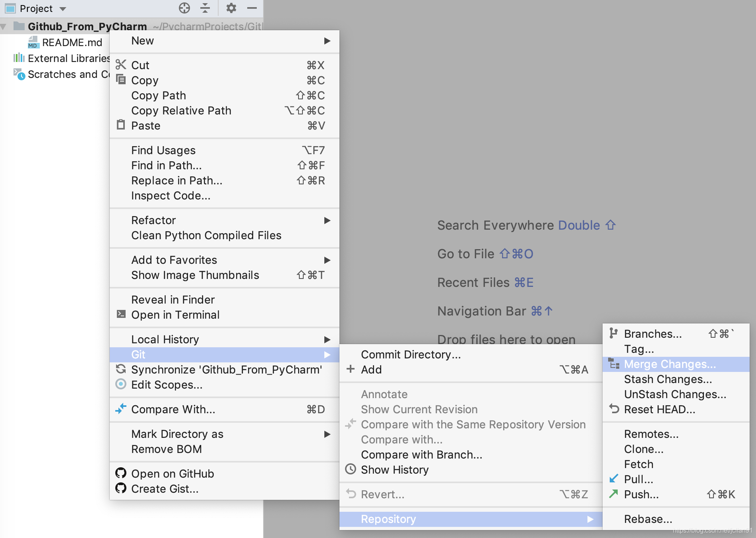Click the External Libraries bars icon
This screenshot has height=538, width=756.
click(x=19, y=58)
